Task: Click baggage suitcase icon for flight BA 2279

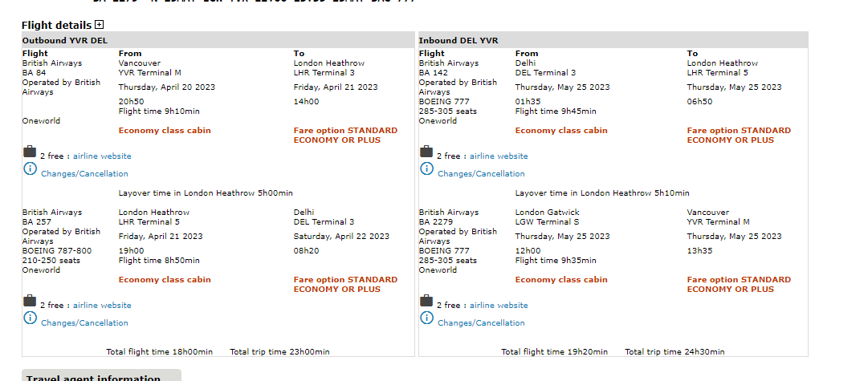Action: (x=426, y=301)
